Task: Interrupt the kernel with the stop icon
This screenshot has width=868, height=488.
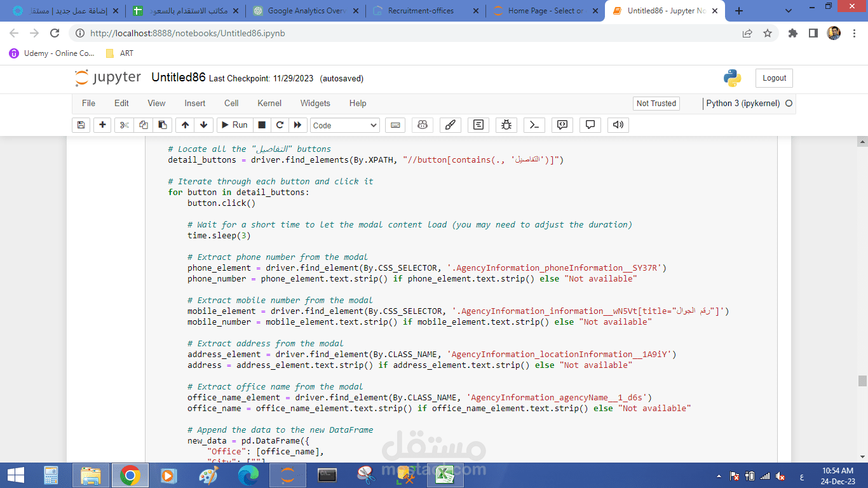Action: [261, 125]
